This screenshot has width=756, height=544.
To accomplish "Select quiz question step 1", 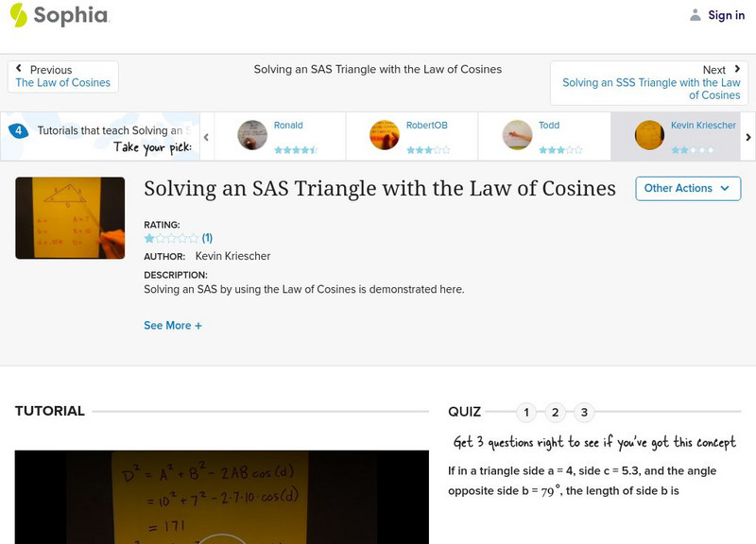I will pyautogui.click(x=525, y=412).
